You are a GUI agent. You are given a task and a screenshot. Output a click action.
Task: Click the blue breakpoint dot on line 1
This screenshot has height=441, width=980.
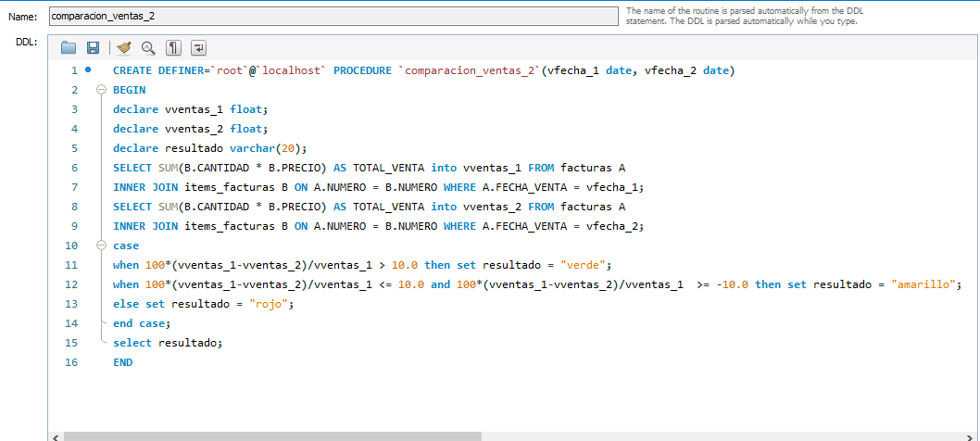pyautogui.click(x=88, y=70)
